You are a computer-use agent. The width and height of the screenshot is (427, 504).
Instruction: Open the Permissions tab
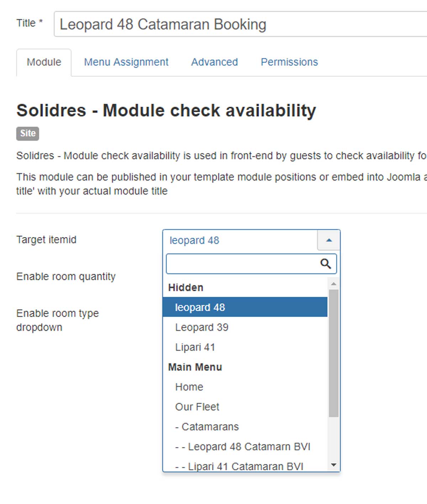tap(289, 62)
